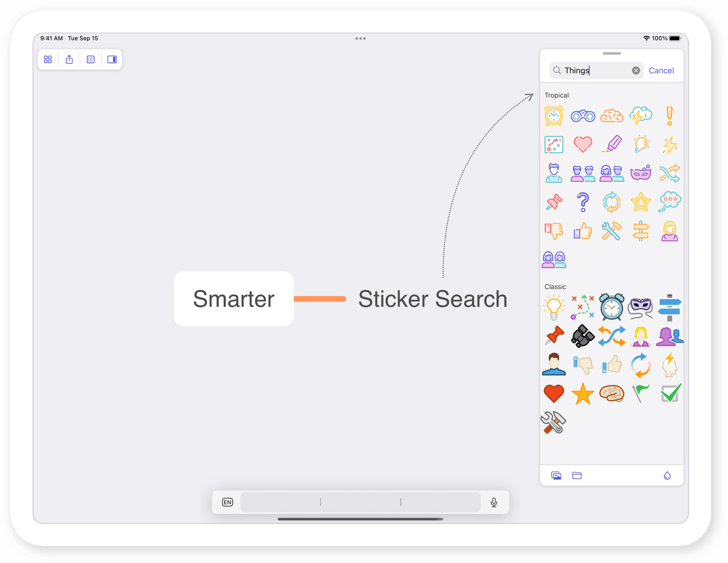728x563 pixels.
Task: Open the grid view icon top-left
Action: pyautogui.click(x=48, y=59)
